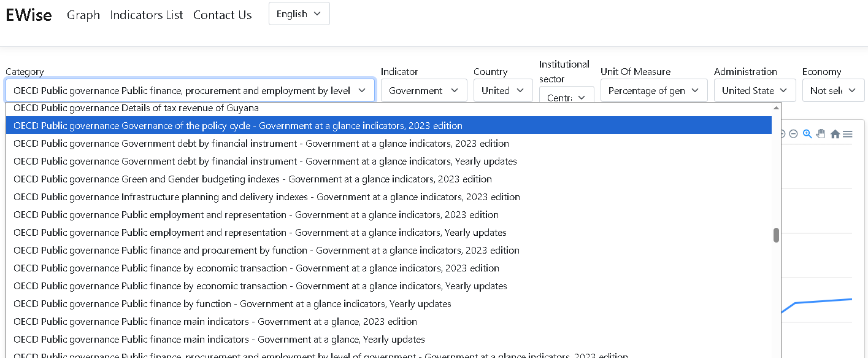Open Contact Us page
Screen dimensions: 868x358
pyautogui.click(x=223, y=15)
